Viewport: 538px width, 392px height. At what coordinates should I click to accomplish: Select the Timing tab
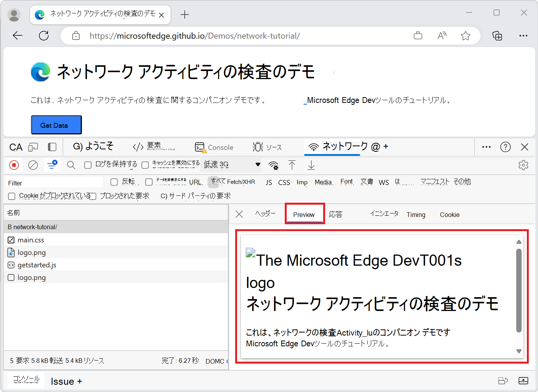click(x=416, y=215)
